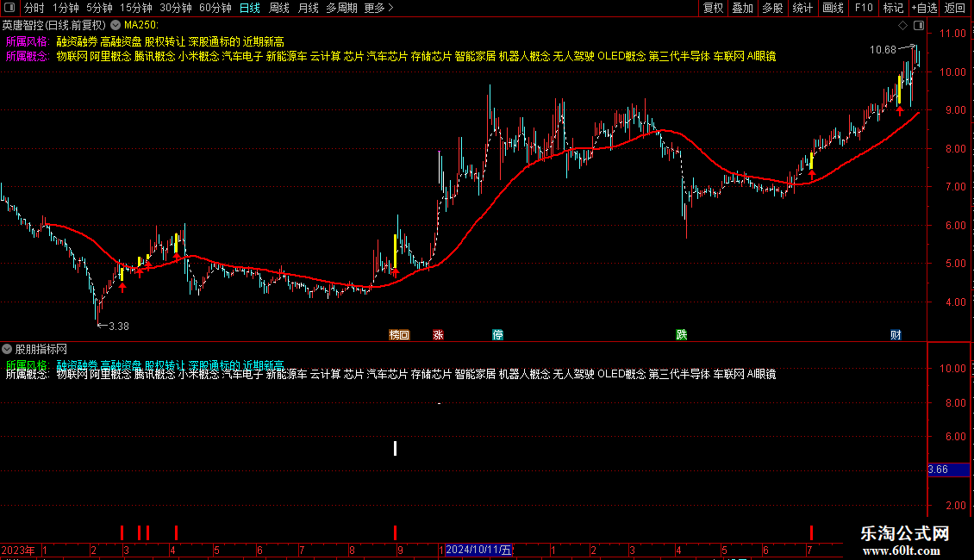Click the 2024/10/11/五 date label
Screen dimensions: 974x560
click(x=478, y=550)
